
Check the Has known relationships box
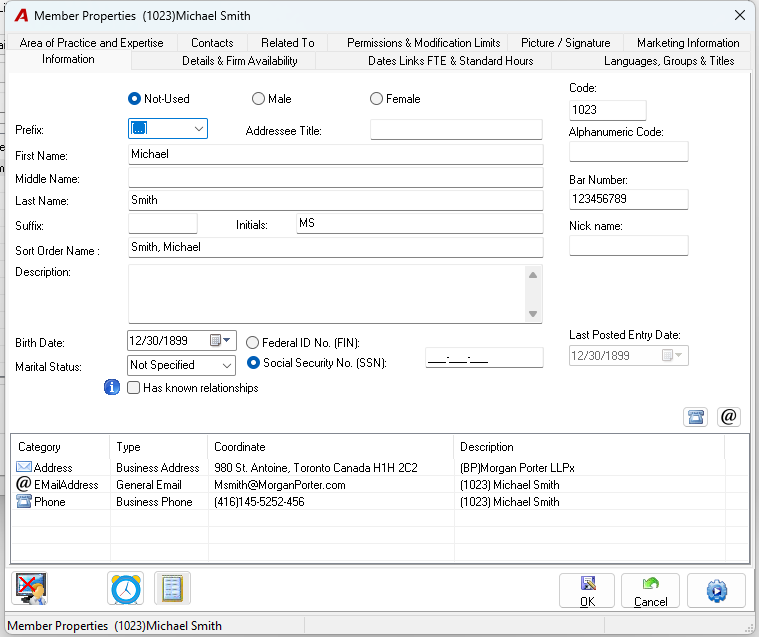click(134, 388)
